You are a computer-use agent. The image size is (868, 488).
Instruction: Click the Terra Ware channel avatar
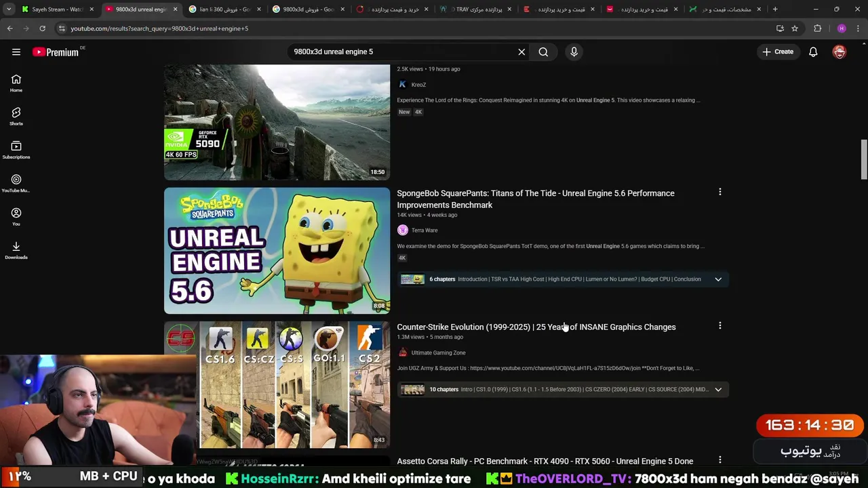point(403,230)
